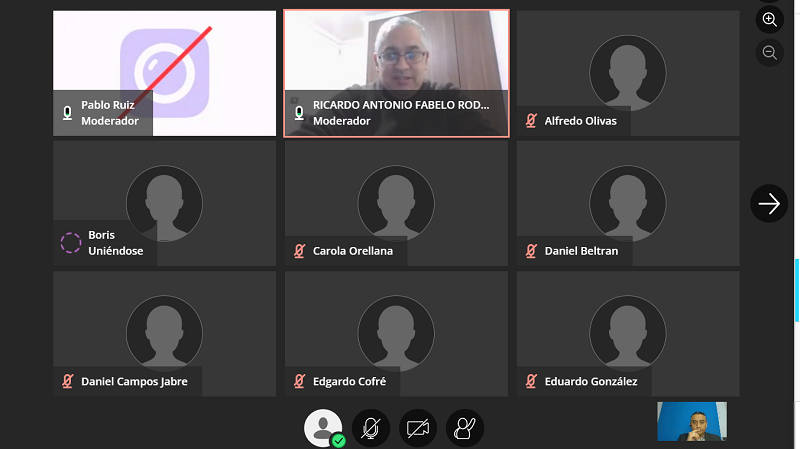Viewport: 800px width, 449px height.
Task: Click own video preview thumbnail
Action: click(692, 421)
